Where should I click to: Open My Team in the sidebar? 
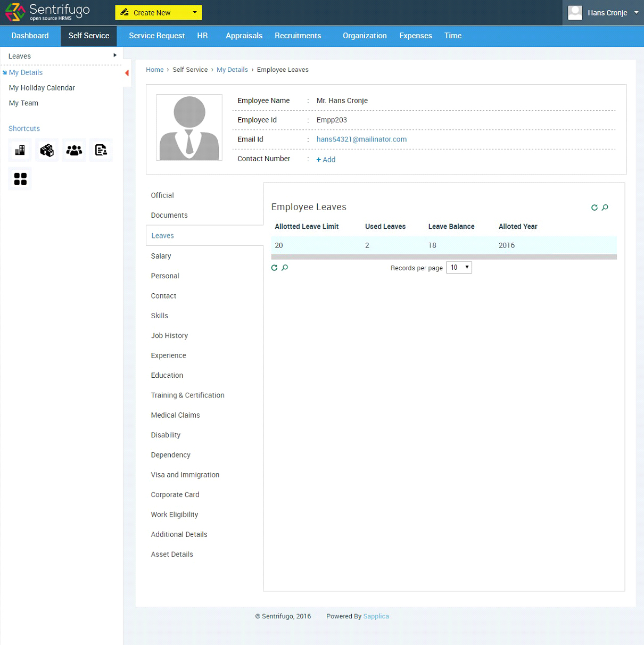pyautogui.click(x=23, y=103)
